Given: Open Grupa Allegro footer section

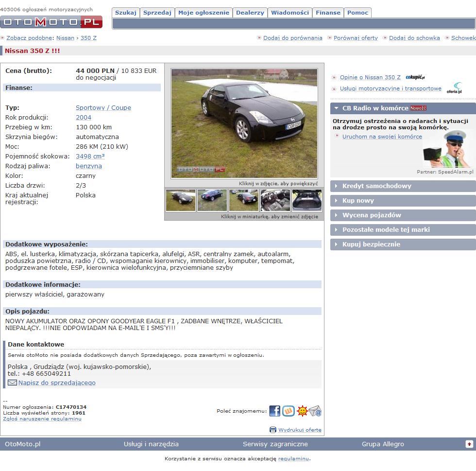Looking at the screenshot, I should tap(383, 444).
